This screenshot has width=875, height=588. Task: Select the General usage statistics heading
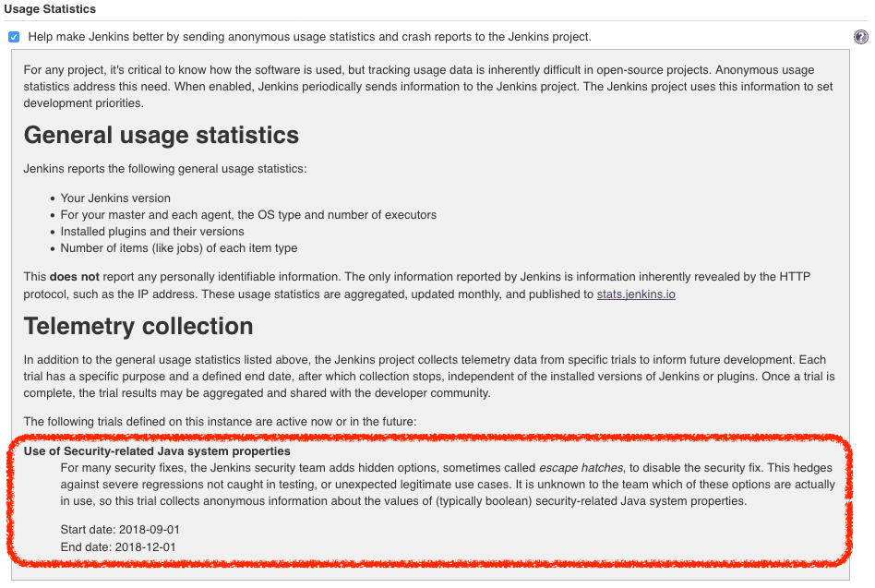(161, 136)
